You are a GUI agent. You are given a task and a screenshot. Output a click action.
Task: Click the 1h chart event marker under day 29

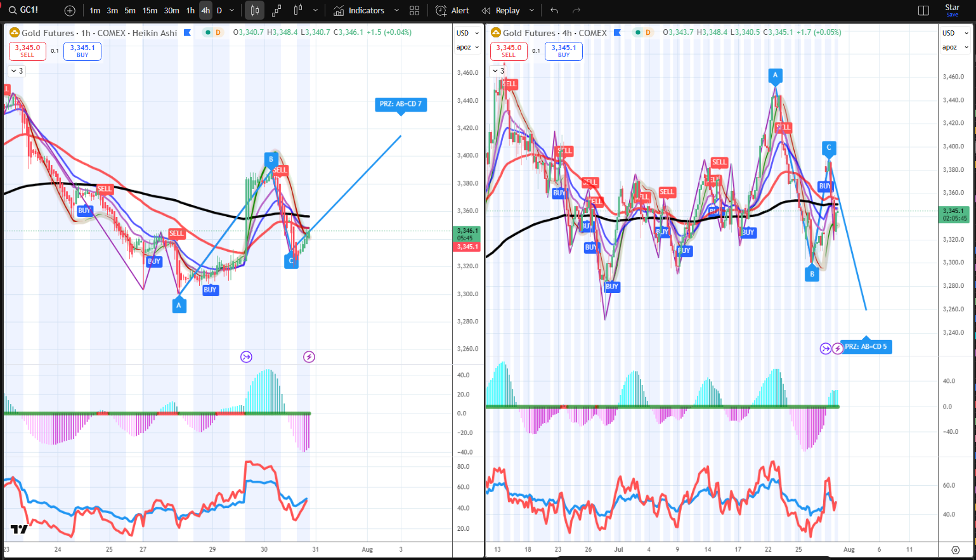pos(246,357)
